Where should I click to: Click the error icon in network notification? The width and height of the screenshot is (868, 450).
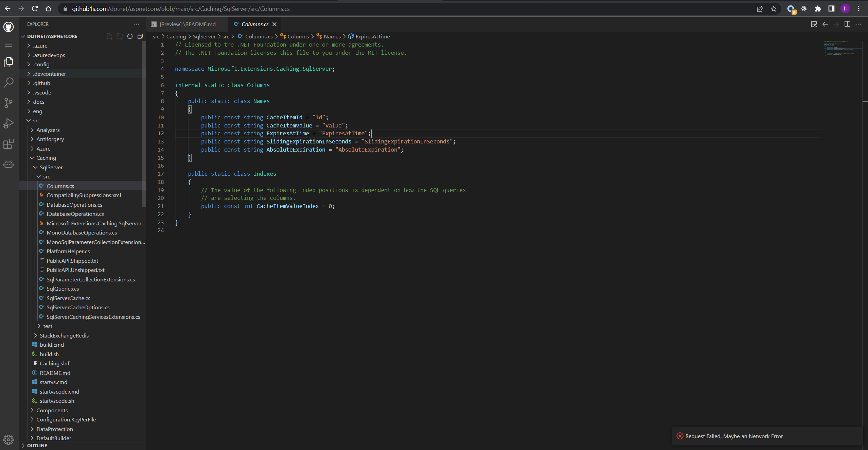(x=680, y=436)
